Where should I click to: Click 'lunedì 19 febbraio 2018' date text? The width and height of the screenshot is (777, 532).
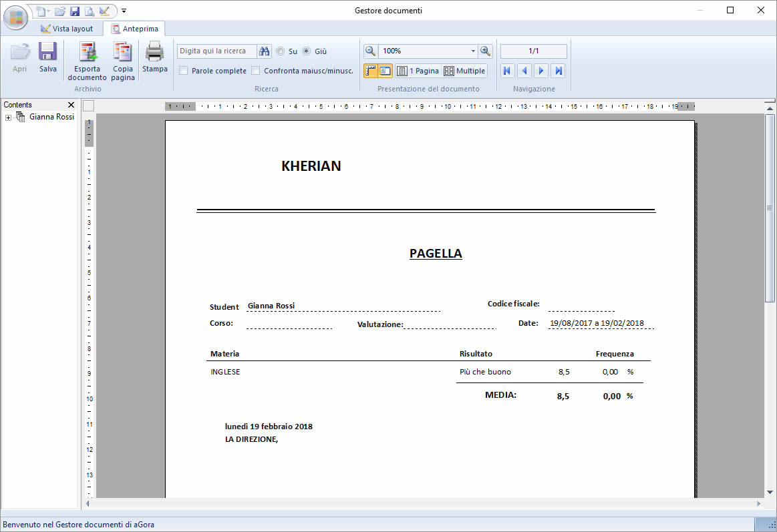click(x=269, y=427)
